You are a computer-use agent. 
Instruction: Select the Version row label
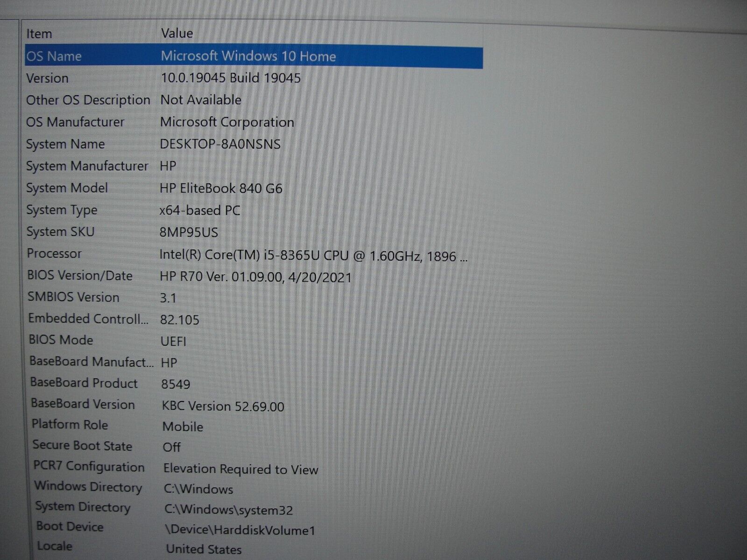(x=47, y=78)
